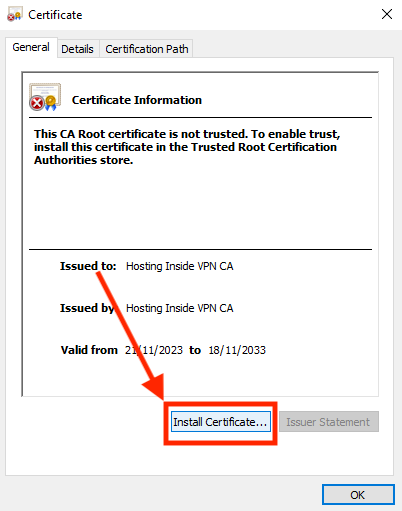
Task: Click the certificate icon in the title bar
Action: (x=15, y=15)
